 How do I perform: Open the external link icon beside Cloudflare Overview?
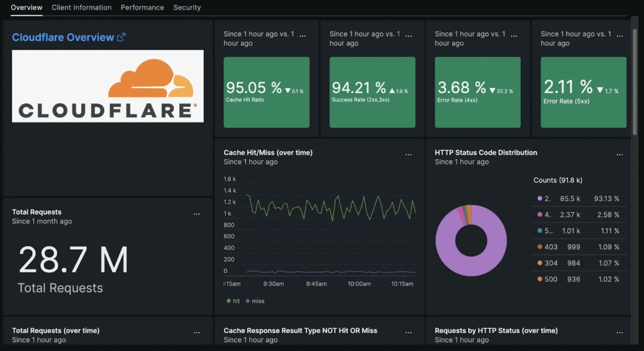(121, 37)
